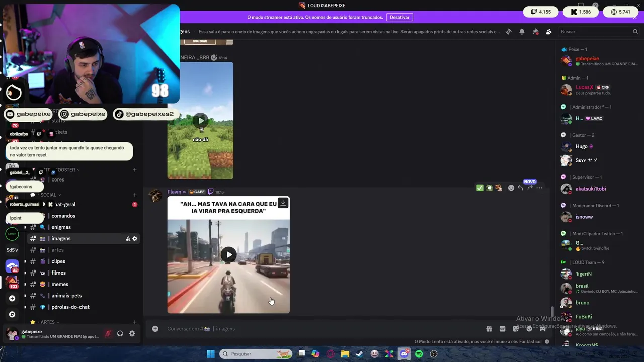Open gabepeixe member profile in list
This screenshot has width=644, height=362.
pos(600,61)
